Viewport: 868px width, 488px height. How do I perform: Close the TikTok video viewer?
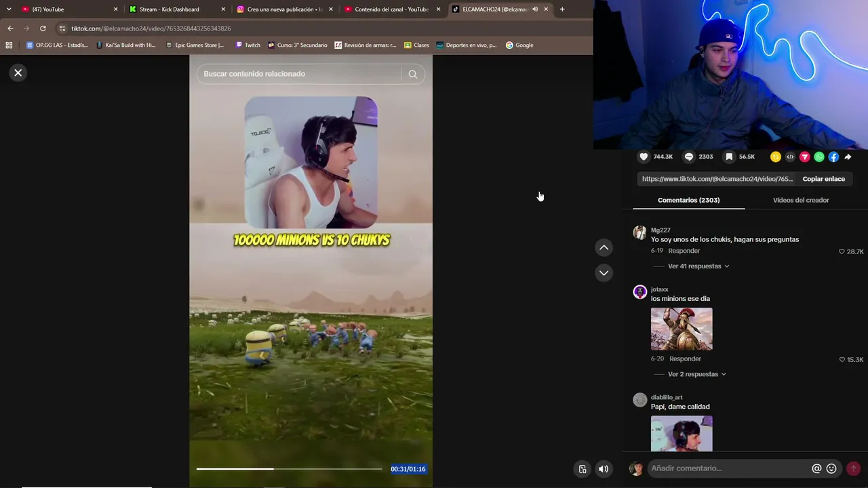(x=18, y=73)
